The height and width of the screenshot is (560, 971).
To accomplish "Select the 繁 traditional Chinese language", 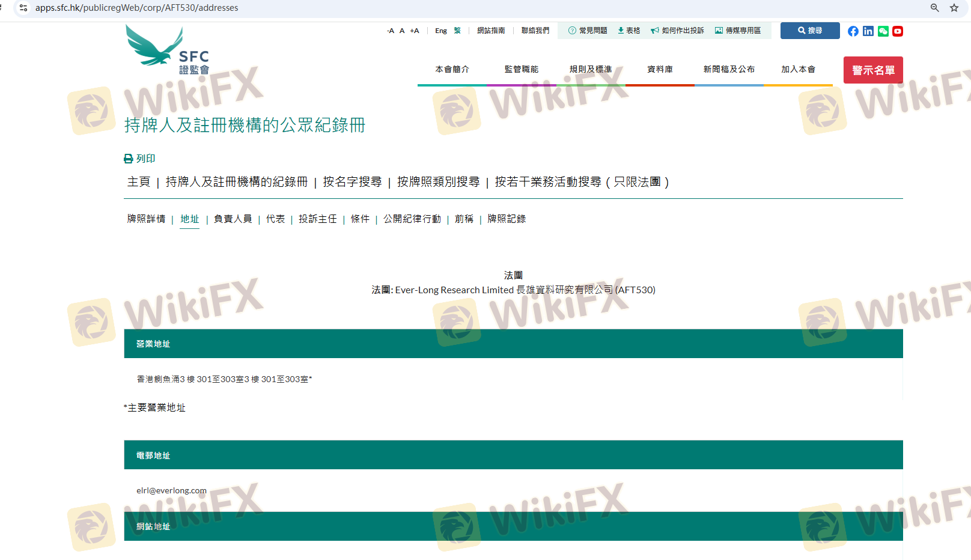I will 457,31.
